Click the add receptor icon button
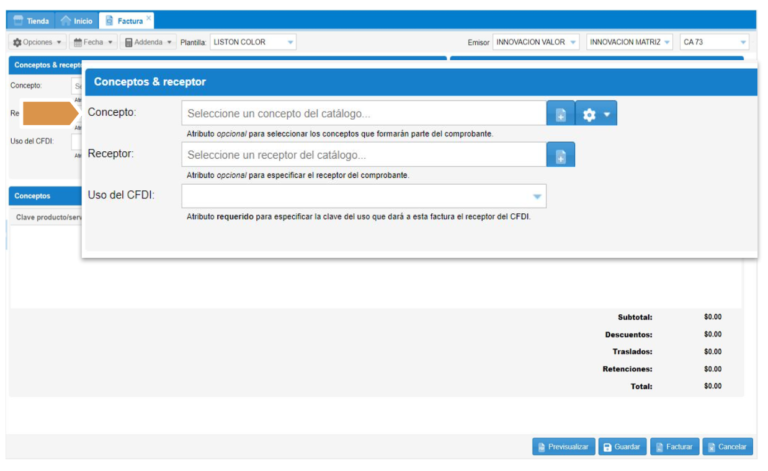Screen dimensions: 768x471 [560, 155]
